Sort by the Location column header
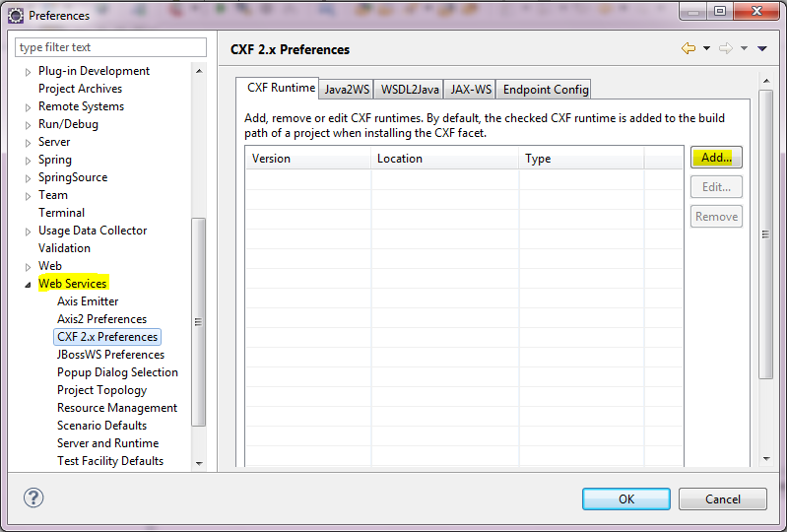Viewport: 787px width, 532px height. coord(444,158)
